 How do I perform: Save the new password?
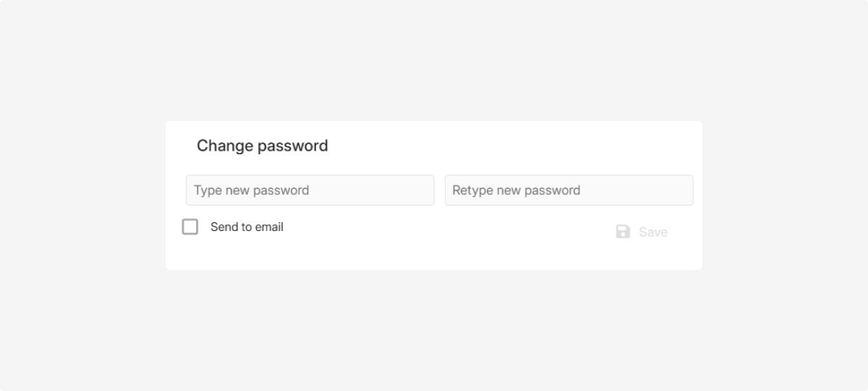(642, 232)
